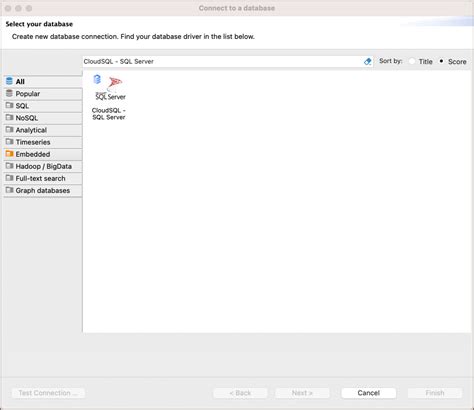Viewport: 474px width, 410px height.
Task: Click the orange Embedded folder icon
Action: (9, 154)
